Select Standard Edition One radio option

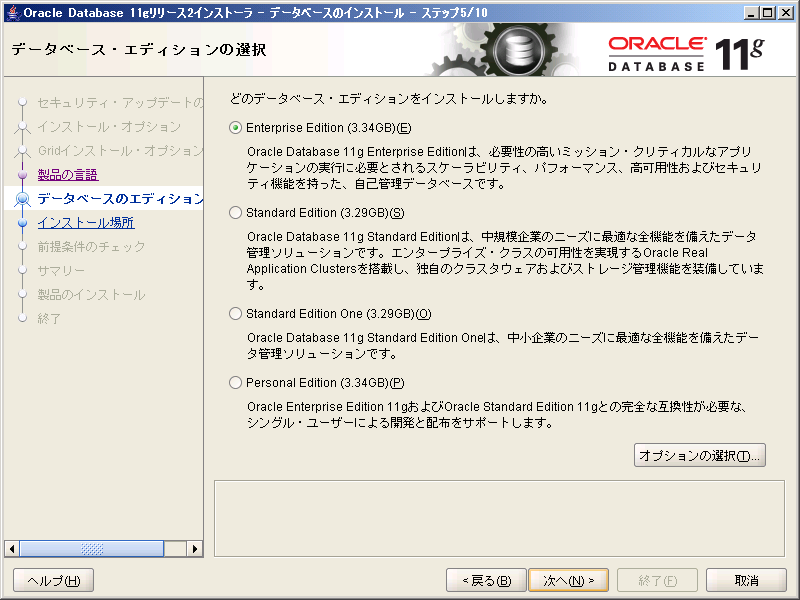point(236,314)
